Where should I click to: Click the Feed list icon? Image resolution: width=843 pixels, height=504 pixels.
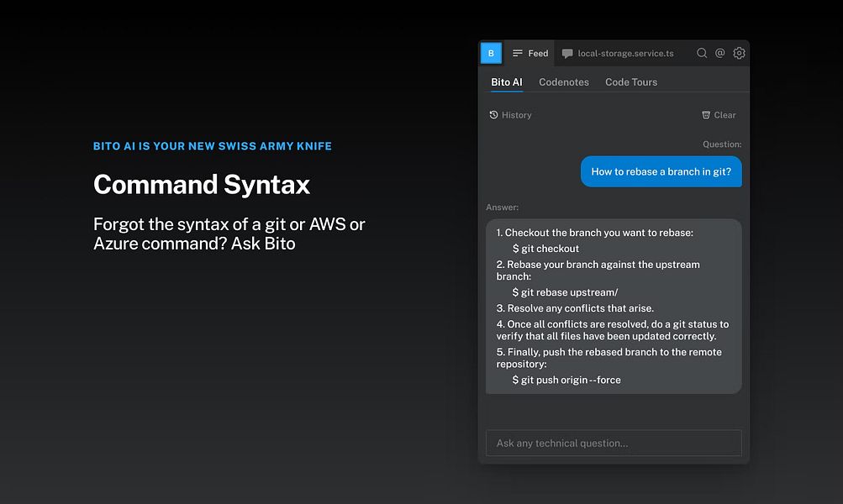pos(517,53)
